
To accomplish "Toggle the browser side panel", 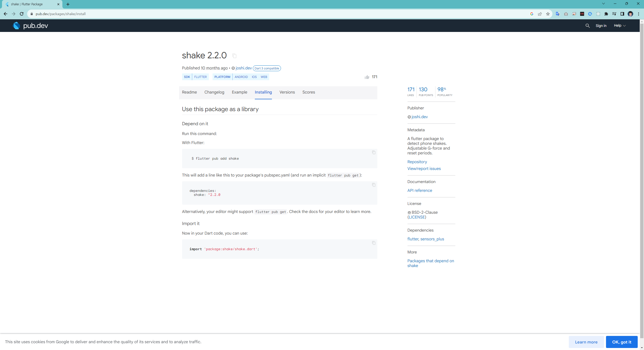I will (622, 14).
